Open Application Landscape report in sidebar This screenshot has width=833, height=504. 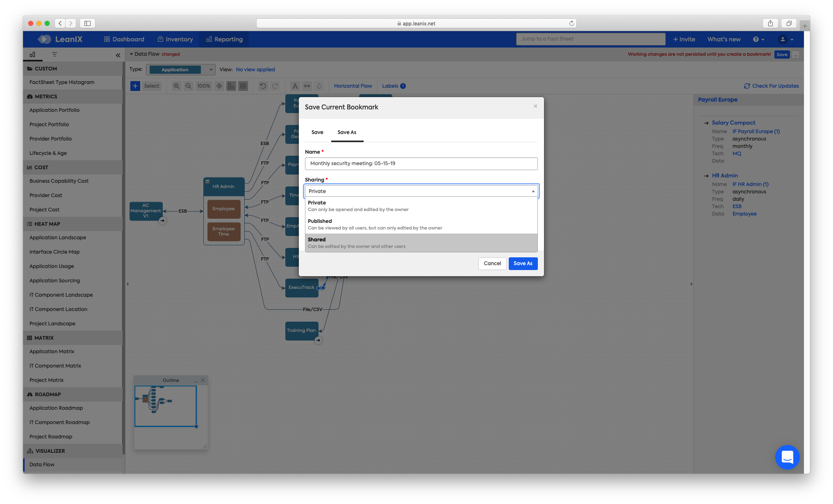click(58, 238)
